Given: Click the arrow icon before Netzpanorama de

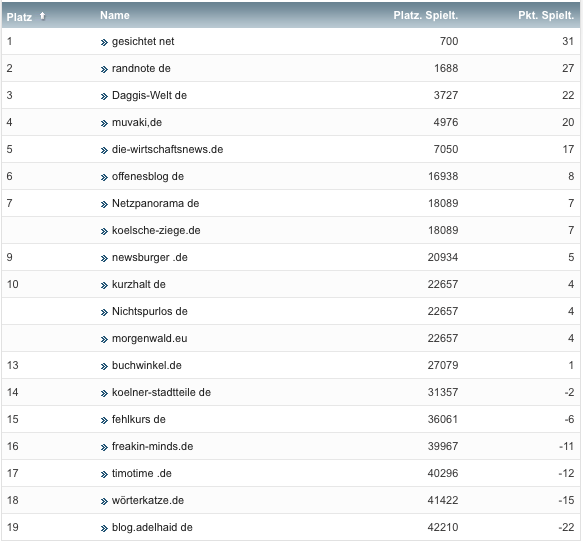Looking at the screenshot, I should [x=104, y=205].
